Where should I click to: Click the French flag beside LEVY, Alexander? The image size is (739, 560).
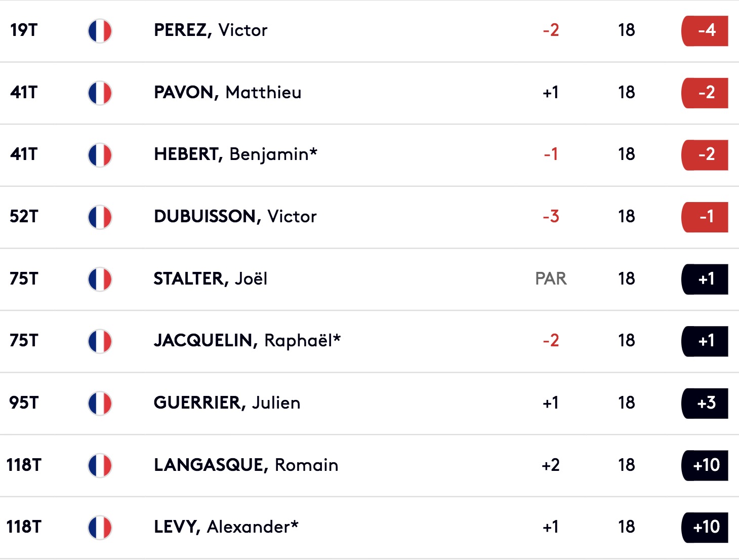click(100, 528)
